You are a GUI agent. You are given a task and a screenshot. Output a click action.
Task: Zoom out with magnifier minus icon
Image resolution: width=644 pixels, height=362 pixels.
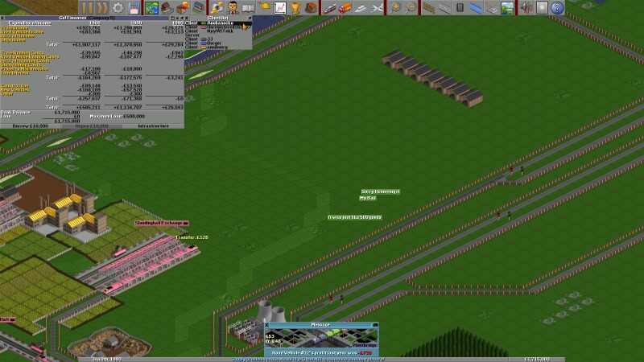(x=411, y=7)
